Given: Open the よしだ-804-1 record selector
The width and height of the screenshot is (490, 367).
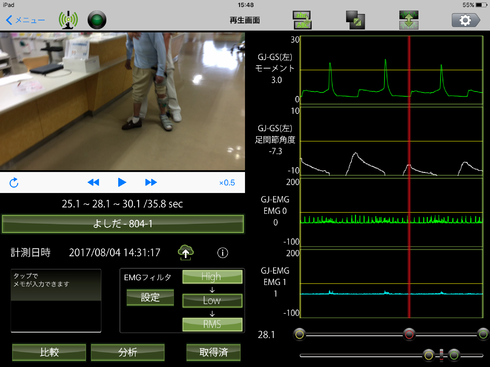Looking at the screenshot, I should click(x=123, y=224).
